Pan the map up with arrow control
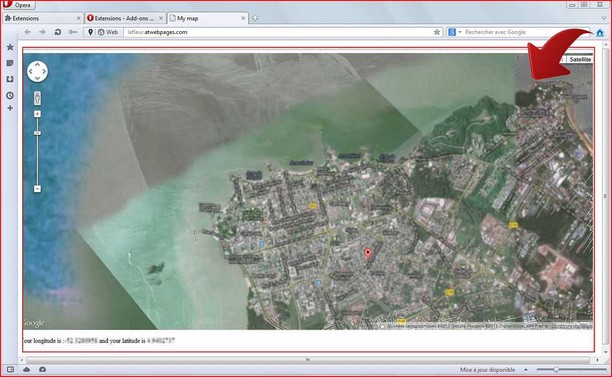612x377 pixels. pos(37,65)
